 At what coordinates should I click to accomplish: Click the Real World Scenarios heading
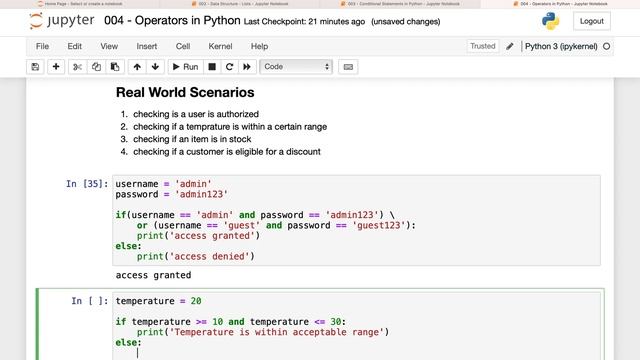[185, 92]
